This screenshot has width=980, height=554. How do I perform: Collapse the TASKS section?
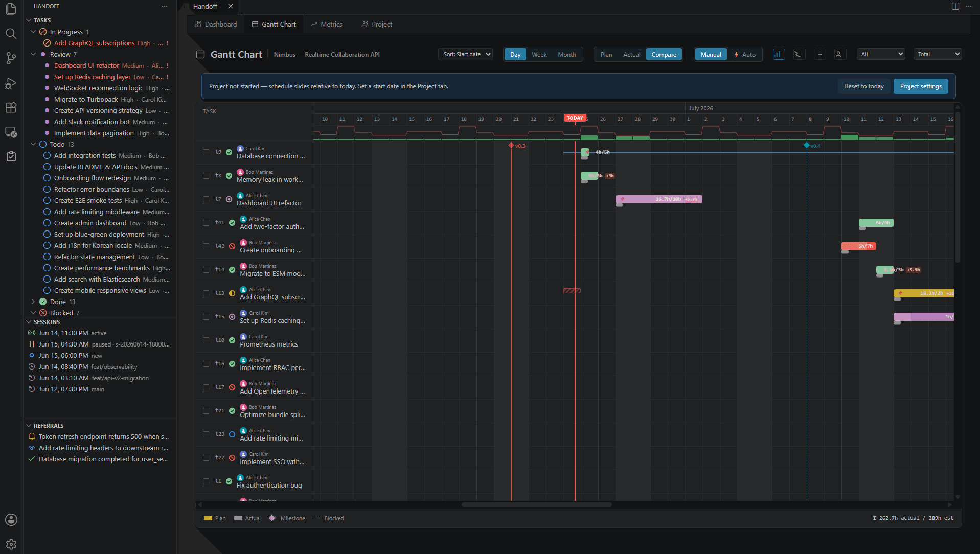pos(29,20)
